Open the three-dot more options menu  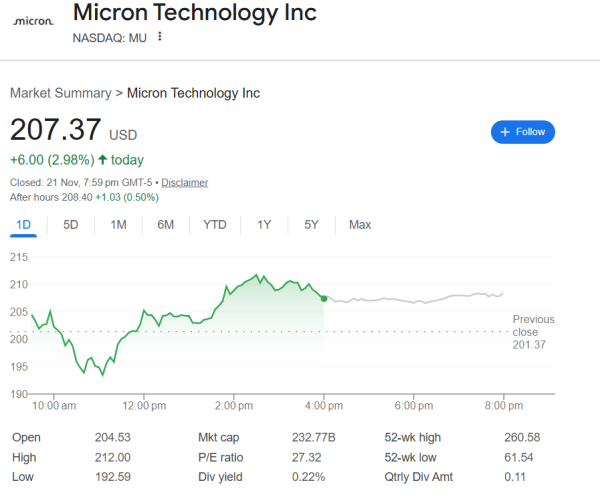coord(159,37)
